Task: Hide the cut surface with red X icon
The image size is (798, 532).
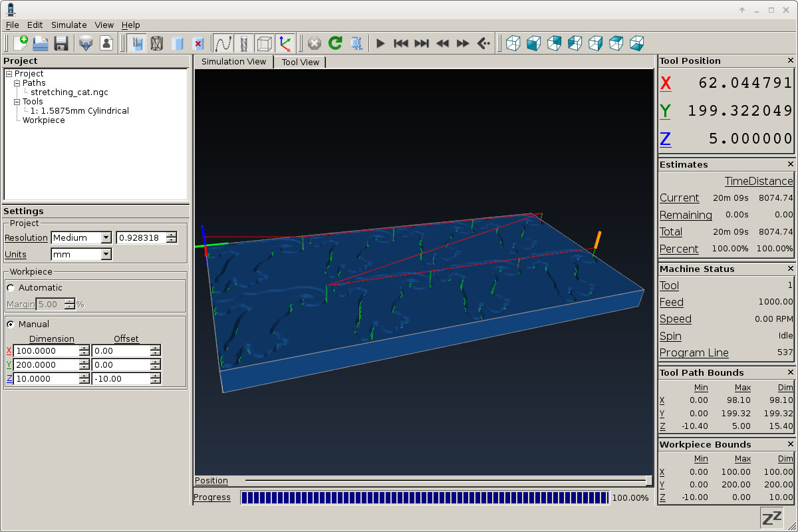Action: (198, 43)
